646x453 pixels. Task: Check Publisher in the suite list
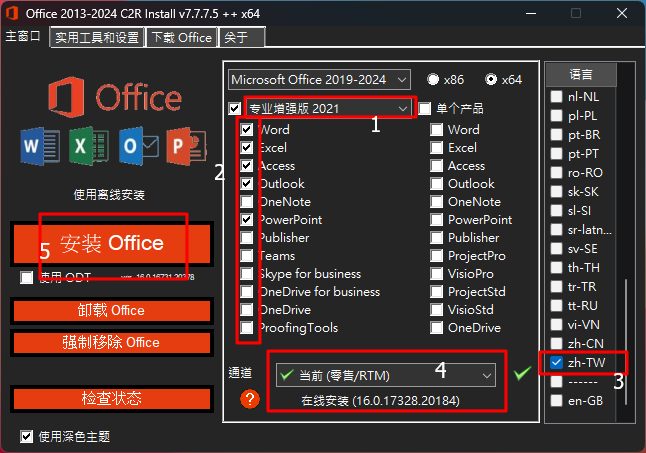click(x=247, y=238)
